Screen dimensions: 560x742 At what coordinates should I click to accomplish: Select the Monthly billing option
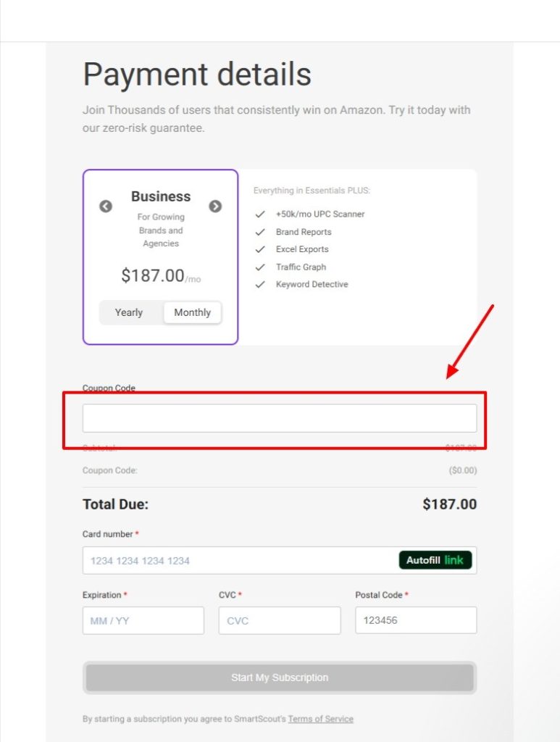coord(192,313)
